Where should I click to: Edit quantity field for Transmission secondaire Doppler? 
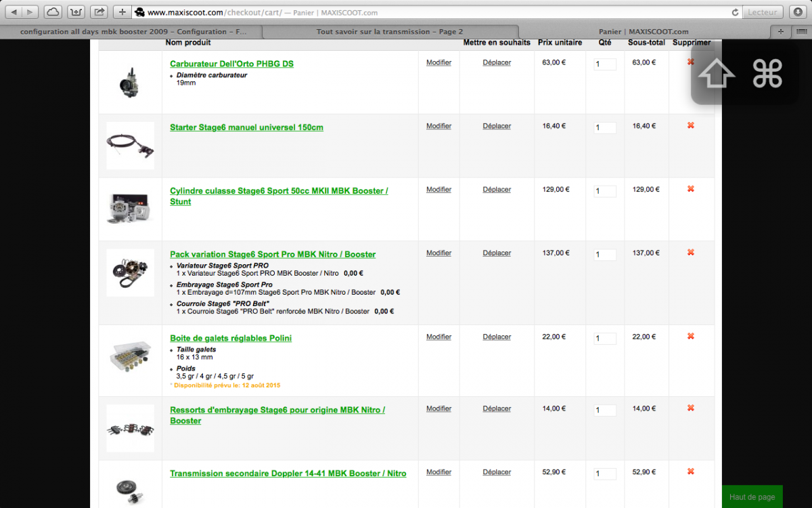pyautogui.click(x=605, y=474)
